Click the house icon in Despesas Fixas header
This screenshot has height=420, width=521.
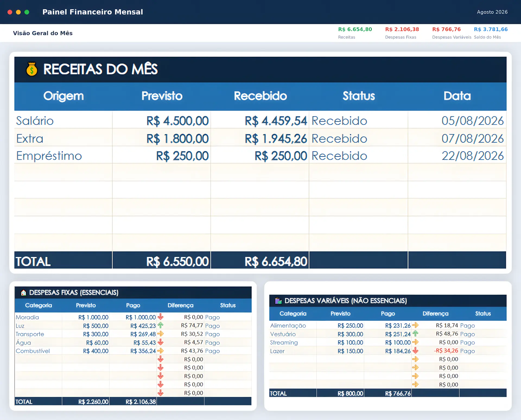pos(24,292)
